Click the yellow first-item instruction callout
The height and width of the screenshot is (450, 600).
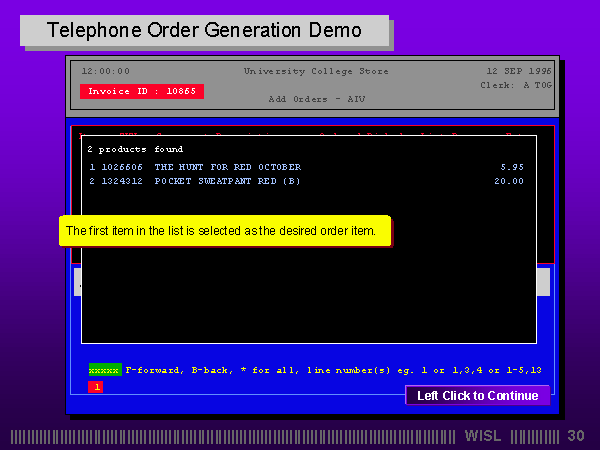[224, 231]
